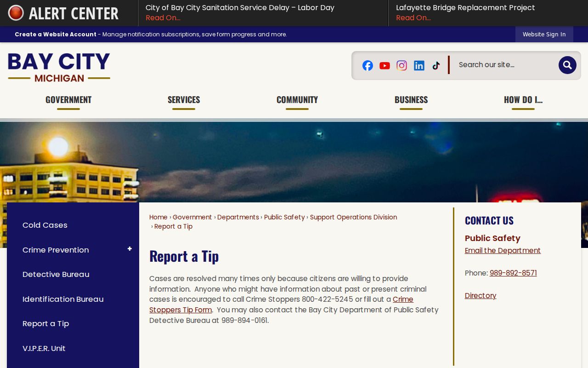Open V.I.P.E.R. Unit in sidebar
The height and width of the screenshot is (368, 588).
[x=44, y=348]
